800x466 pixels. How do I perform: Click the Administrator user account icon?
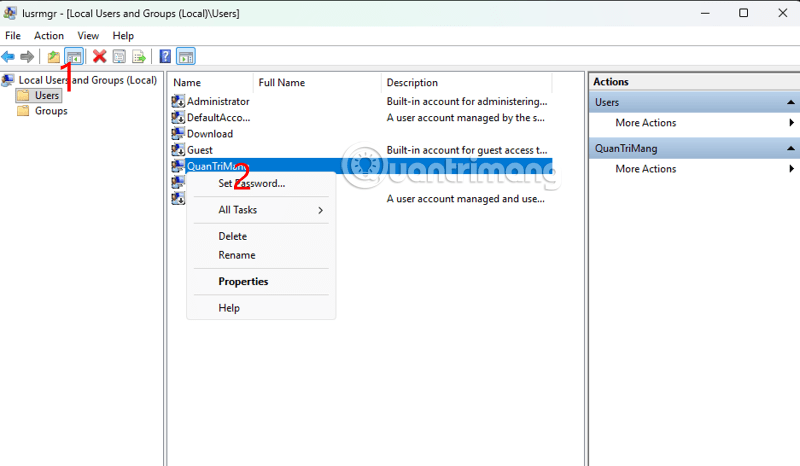pos(178,101)
